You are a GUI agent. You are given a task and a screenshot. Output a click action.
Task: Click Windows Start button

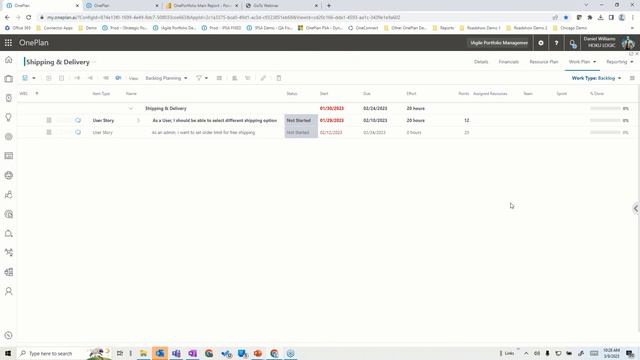click(x=8, y=353)
